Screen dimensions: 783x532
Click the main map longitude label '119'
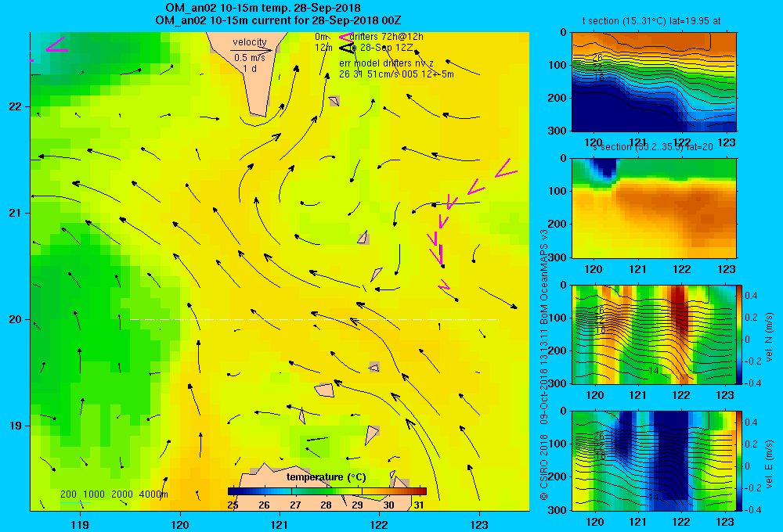point(80,524)
